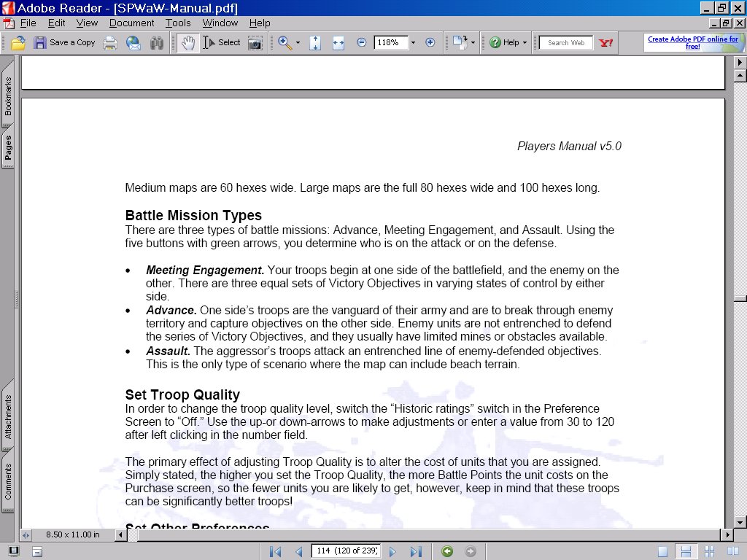Click horizontal scrollbar left arrow
Screen dimensions: 747x560
point(120,535)
